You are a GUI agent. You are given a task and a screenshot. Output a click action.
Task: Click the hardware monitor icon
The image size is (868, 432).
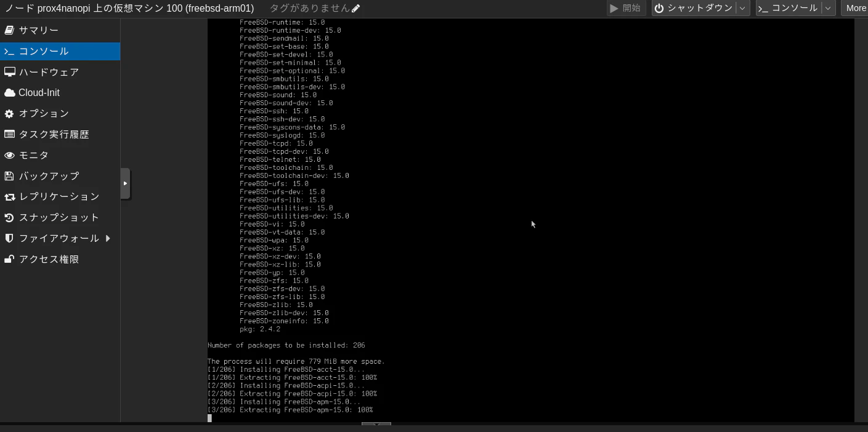point(9,72)
